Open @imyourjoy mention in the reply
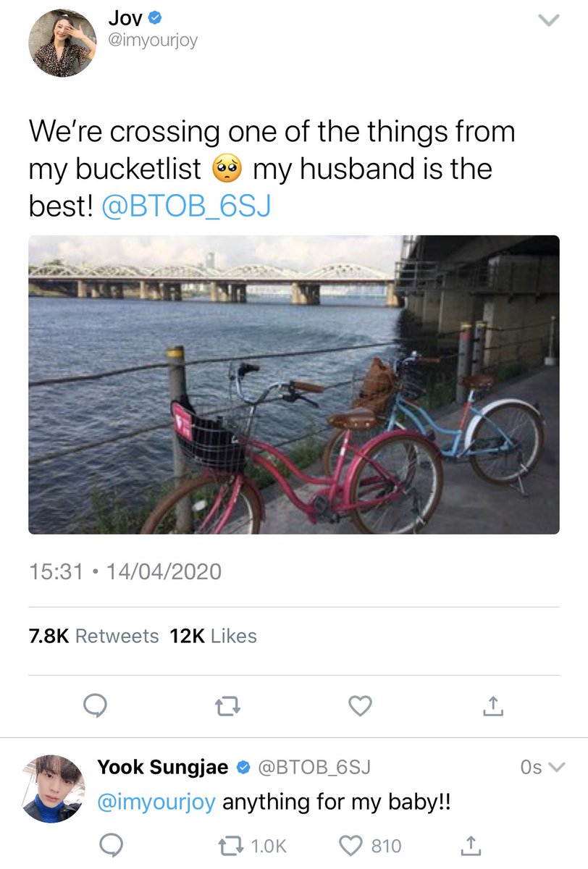Screen dimensions: 588x869 [156, 804]
